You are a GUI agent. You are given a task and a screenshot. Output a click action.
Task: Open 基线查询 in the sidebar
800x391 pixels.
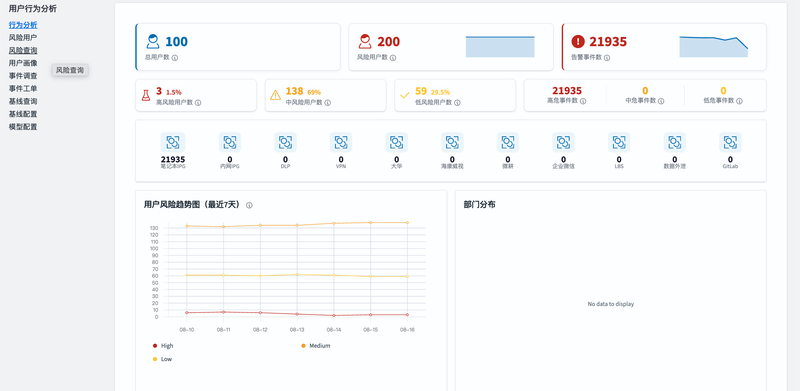click(x=23, y=101)
